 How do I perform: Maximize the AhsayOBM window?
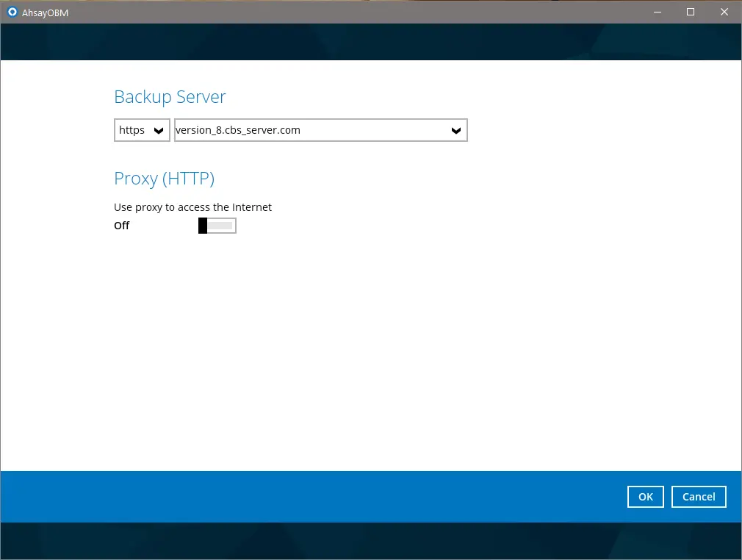[691, 12]
